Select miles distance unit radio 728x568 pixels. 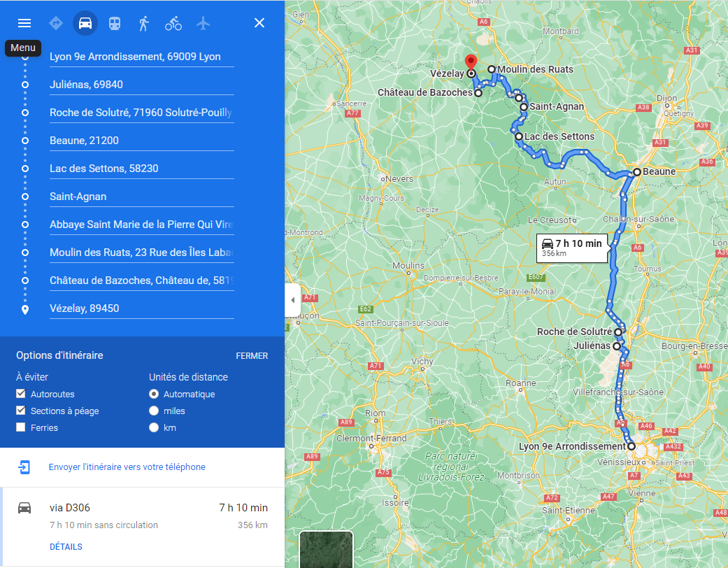(154, 411)
